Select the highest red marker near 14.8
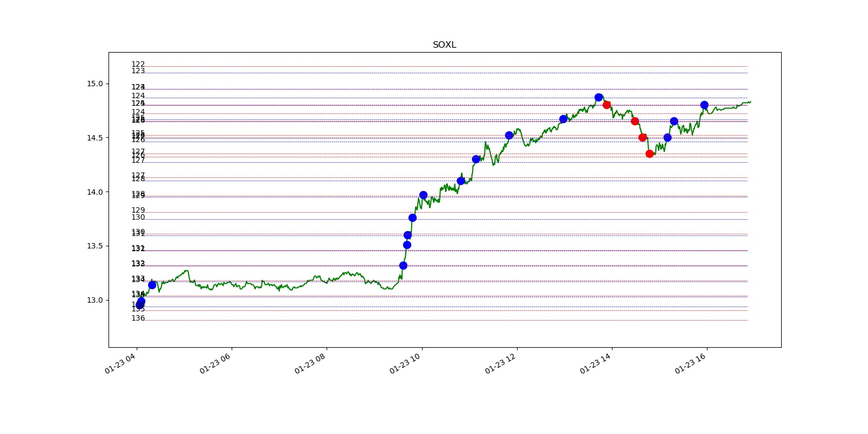The image size is (868, 434). (607, 105)
